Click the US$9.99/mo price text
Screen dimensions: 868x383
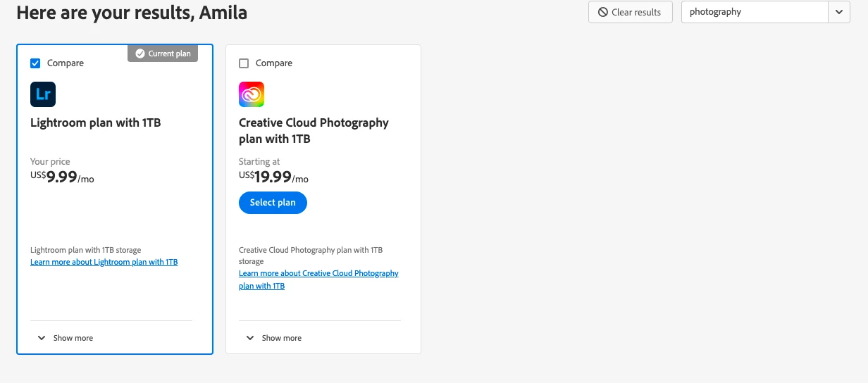click(x=62, y=177)
